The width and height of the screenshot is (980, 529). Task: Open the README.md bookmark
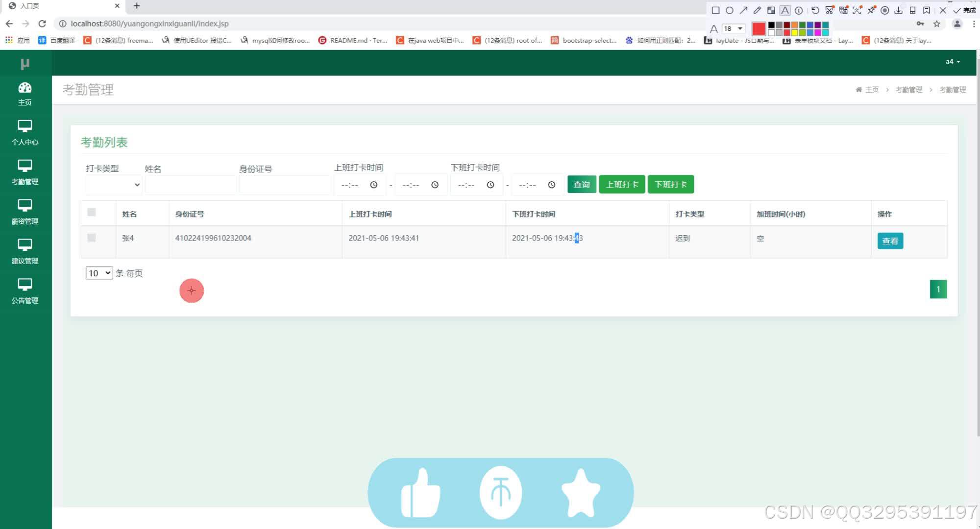coord(353,40)
